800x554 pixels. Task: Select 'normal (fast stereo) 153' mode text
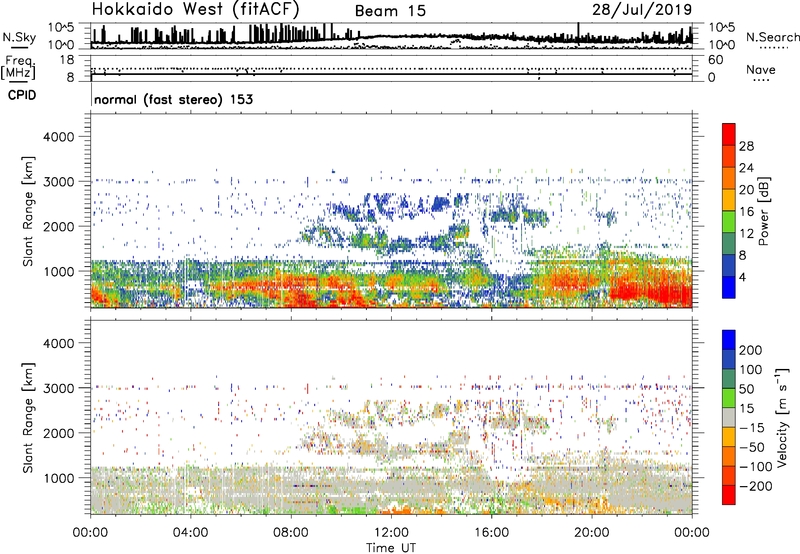point(173,99)
